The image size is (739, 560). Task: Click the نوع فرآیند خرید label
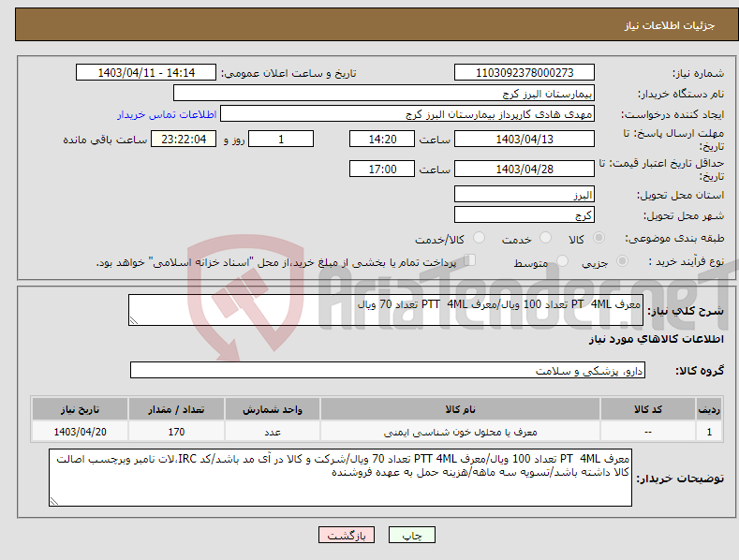point(687,261)
